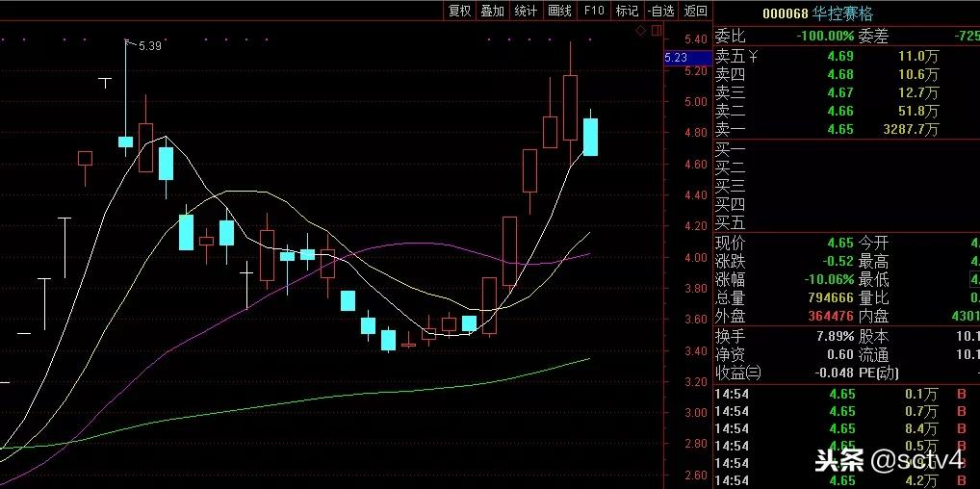Screen dimensions: 980x489
Task: Click the 14:54 tick with 8.4万
Action: [x=847, y=428]
